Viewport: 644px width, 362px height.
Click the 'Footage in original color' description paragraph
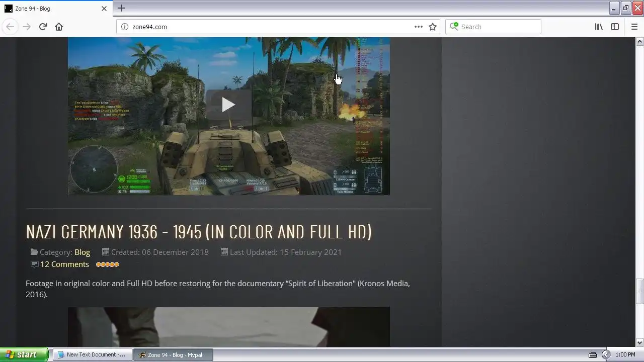pyautogui.click(x=218, y=289)
